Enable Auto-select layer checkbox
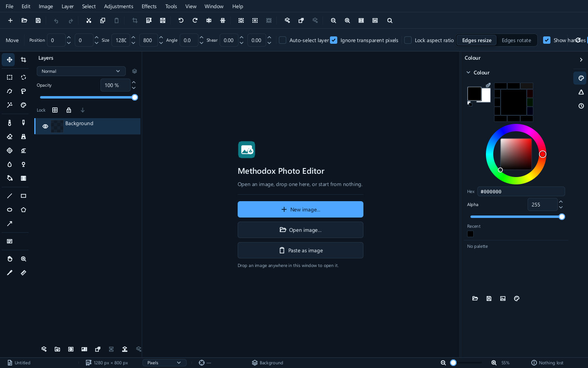This screenshot has width=588, height=368. pyautogui.click(x=283, y=40)
